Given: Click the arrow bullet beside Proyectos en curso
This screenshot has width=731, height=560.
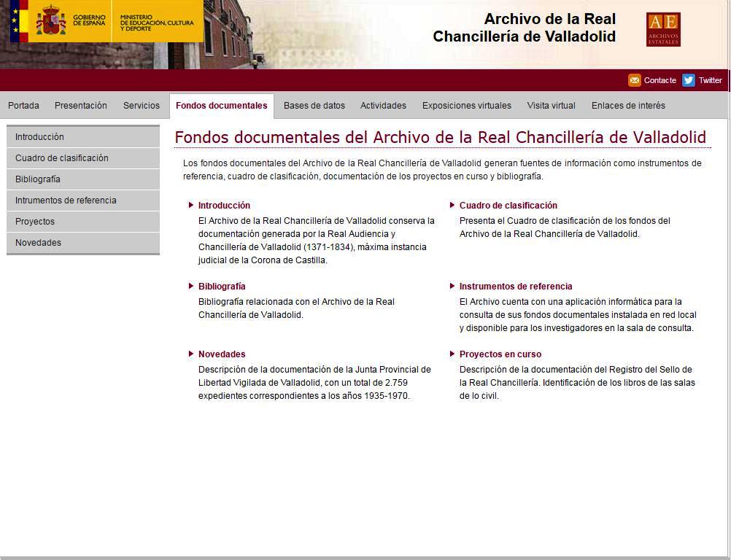Looking at the screenshot, I should pyautogui.click(x=452, y=354).
